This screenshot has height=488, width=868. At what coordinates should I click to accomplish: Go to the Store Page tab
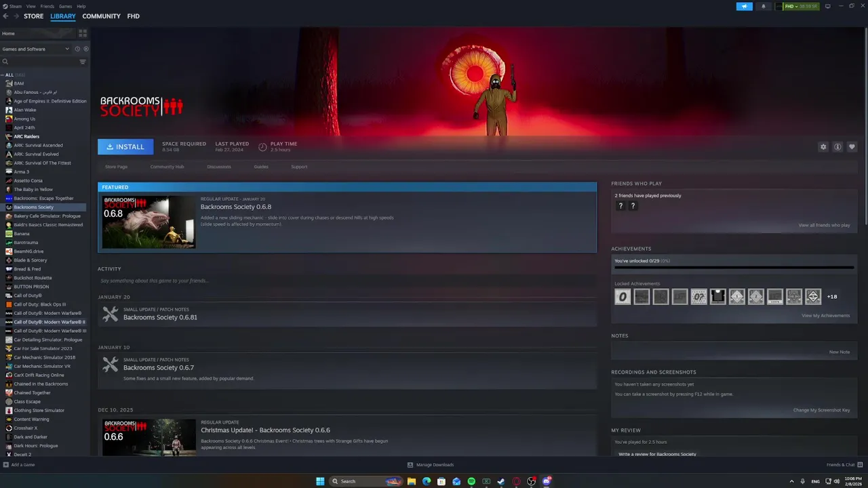click(116, 167)
